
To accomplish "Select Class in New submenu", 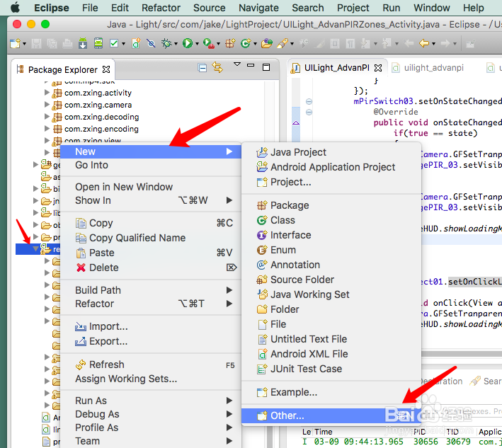I will click(x=331, y=220).
